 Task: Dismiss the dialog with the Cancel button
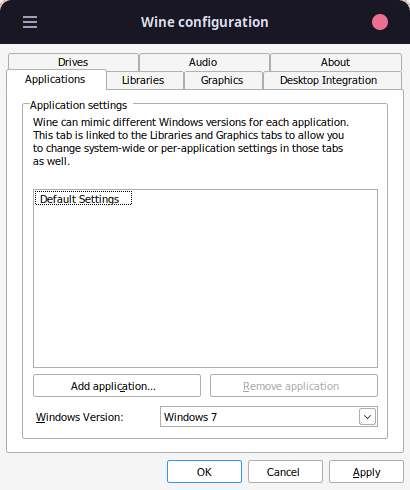click(285, 472)
